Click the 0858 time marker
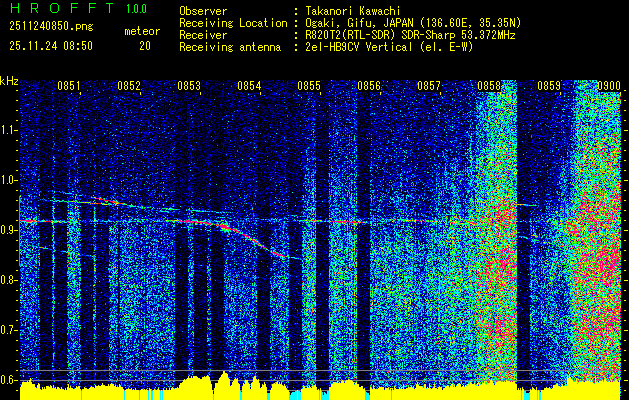Viewport: 629px width, 400px height. [489, 86]
